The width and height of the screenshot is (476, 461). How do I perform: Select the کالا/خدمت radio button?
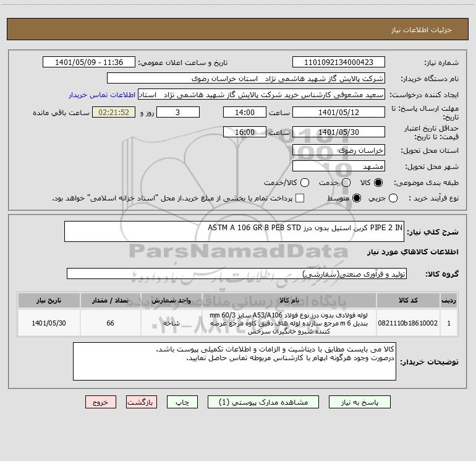tap(305, 183)
